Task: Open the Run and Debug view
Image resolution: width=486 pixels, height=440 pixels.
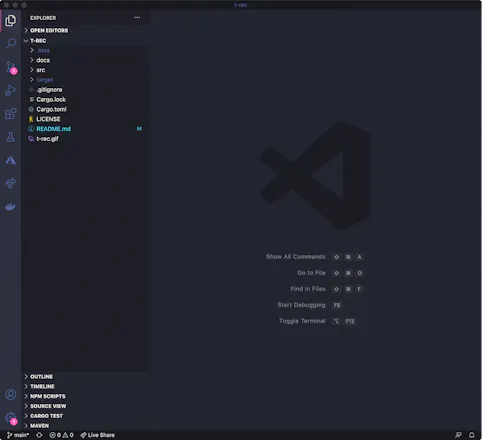Action: (x=11, y=90)
